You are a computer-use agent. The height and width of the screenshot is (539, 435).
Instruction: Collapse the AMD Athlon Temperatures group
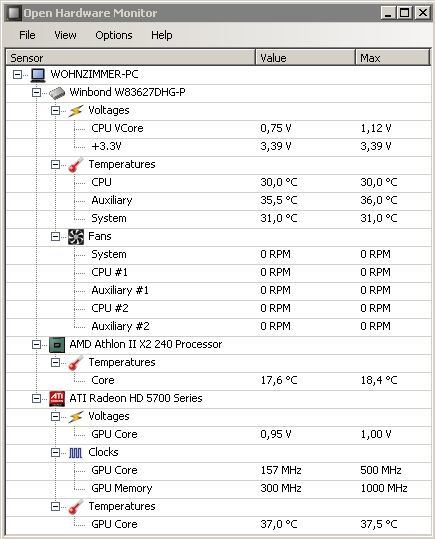pyautogui.click(x=55, y=363)
